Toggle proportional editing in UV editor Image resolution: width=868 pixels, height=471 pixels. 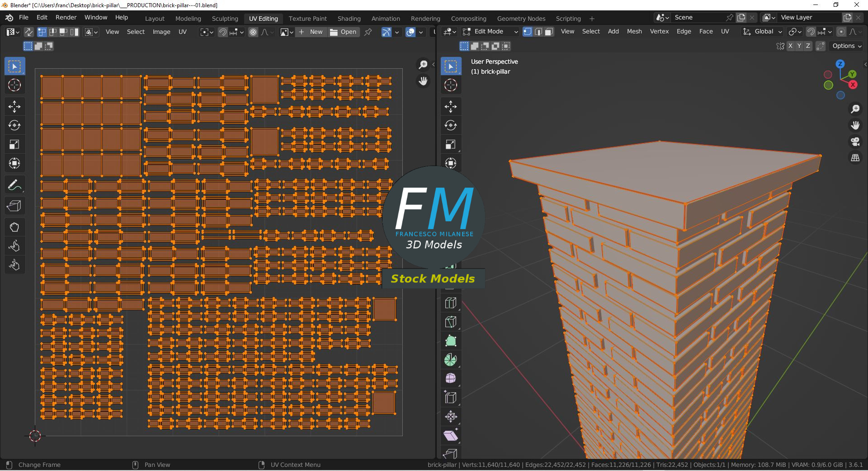coord(253,32)
